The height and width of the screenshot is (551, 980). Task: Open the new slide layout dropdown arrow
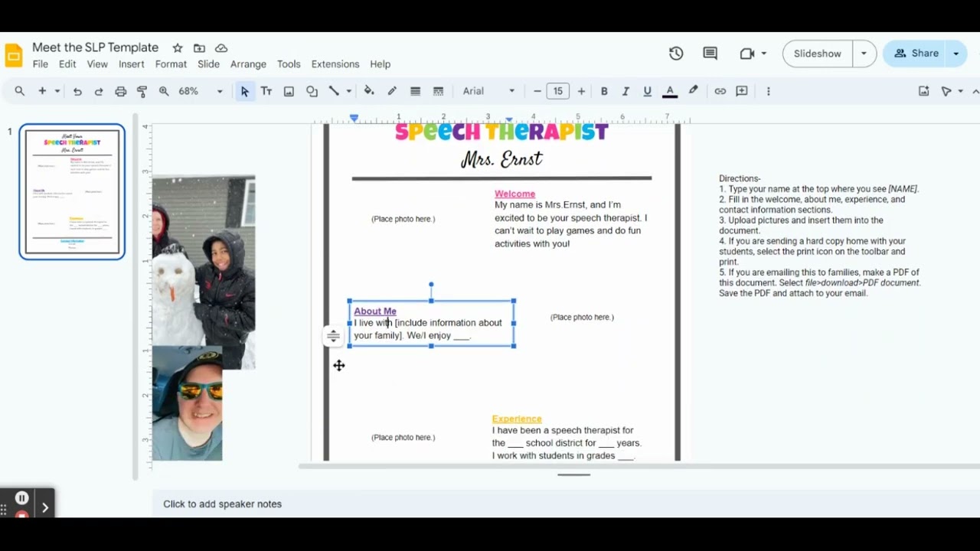pos(57,91)
